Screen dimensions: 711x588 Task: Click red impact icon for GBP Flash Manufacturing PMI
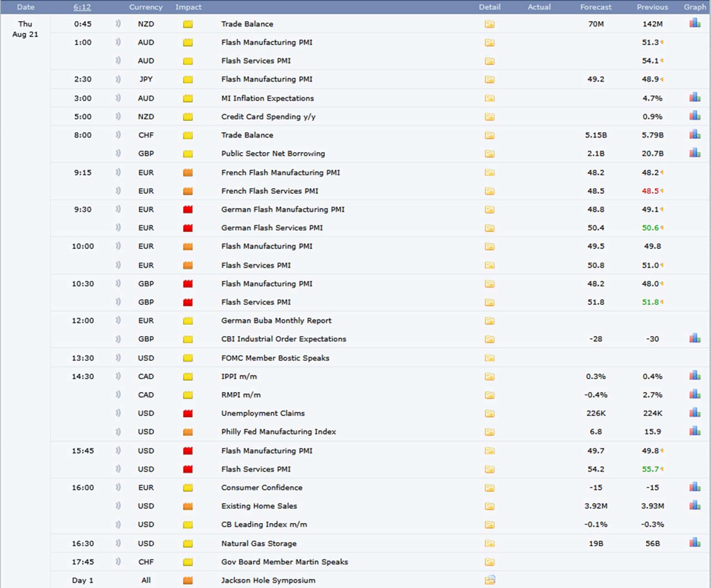tap(188, 284)
